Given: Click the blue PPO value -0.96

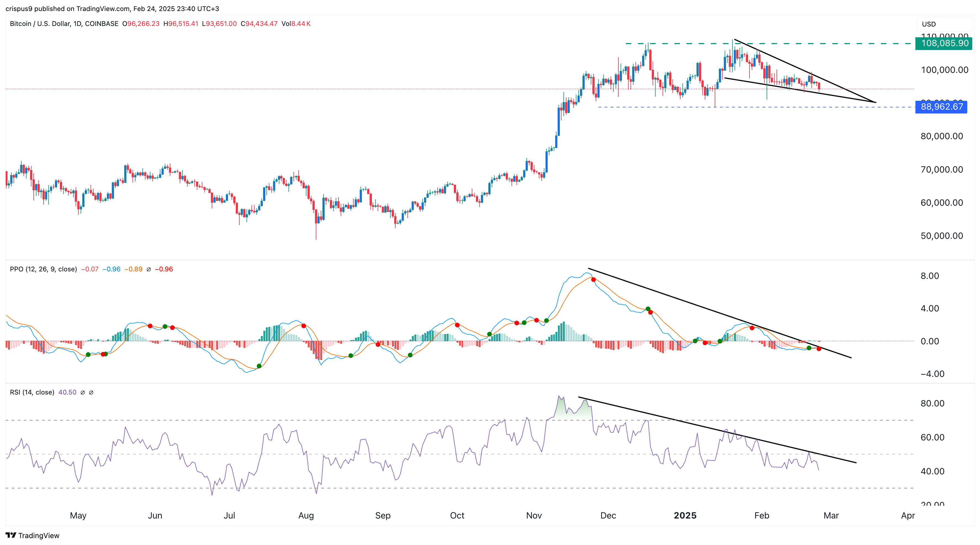Looking at the screenshot, I should tap(112, 269).
